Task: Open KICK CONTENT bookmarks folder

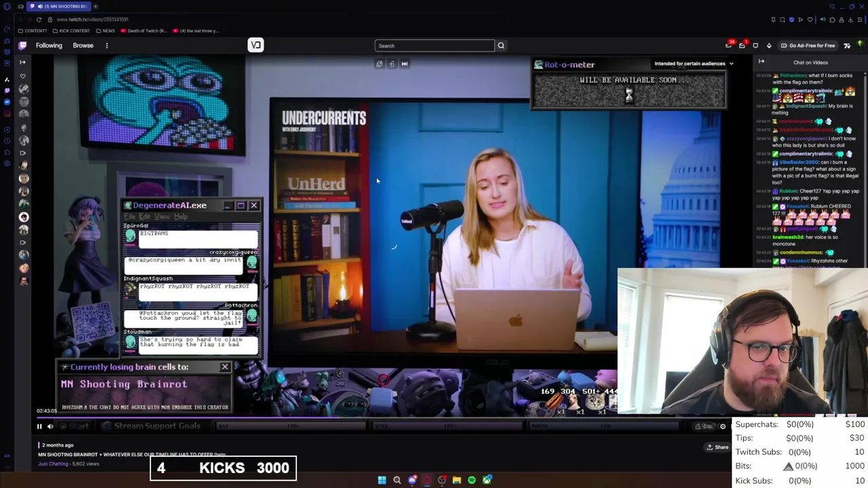Action: [71, 30]
